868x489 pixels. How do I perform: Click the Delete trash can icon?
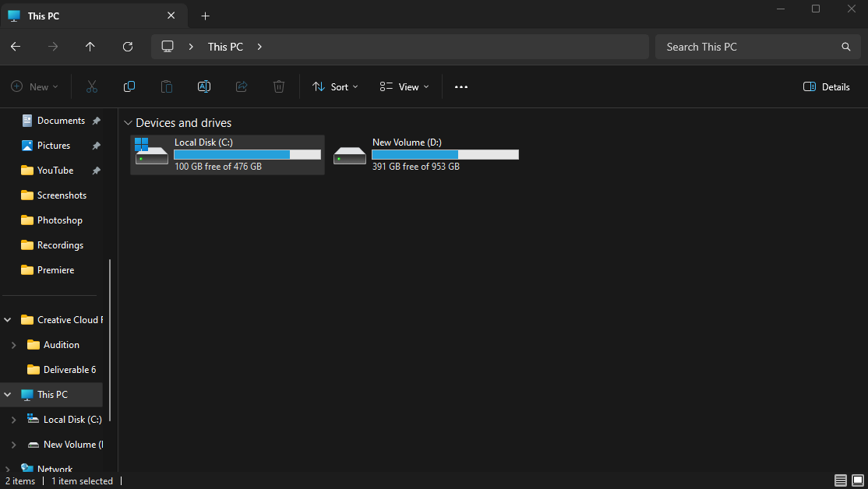pyautogui.click(x=279, y=86)
